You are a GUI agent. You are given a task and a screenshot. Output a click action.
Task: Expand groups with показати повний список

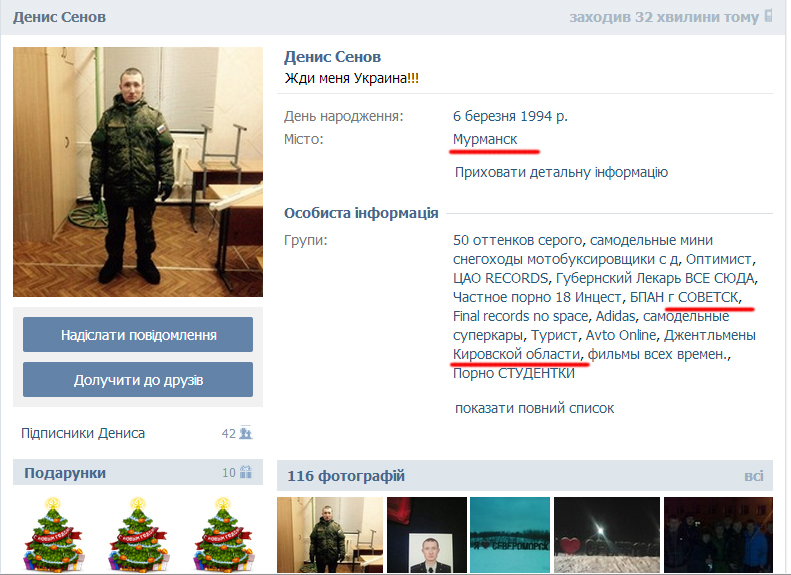(534, 408)
